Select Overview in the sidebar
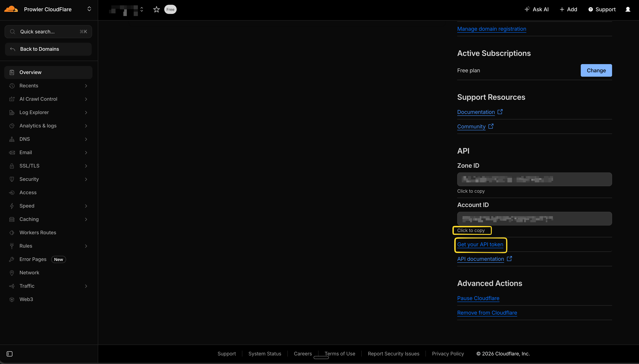Screen dimensions: 639x364 point(31,72)
